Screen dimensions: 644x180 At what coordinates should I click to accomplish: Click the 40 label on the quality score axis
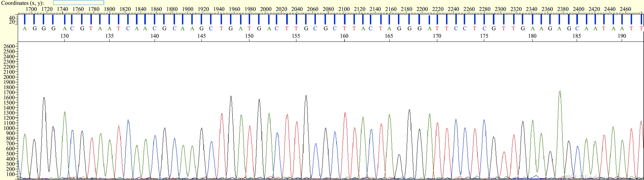click(12, 18)
